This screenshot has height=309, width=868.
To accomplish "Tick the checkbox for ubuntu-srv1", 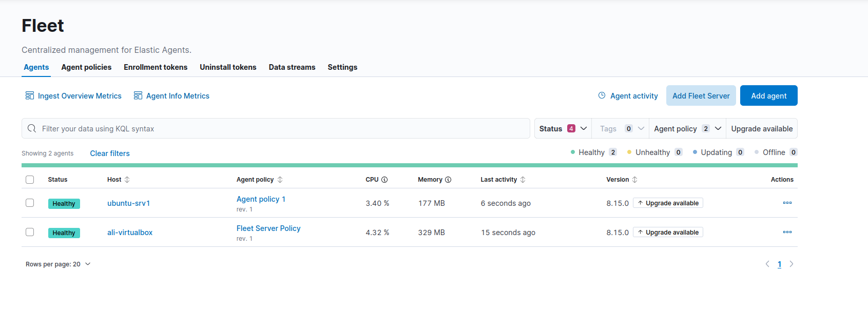I will [x=30, y=203].
